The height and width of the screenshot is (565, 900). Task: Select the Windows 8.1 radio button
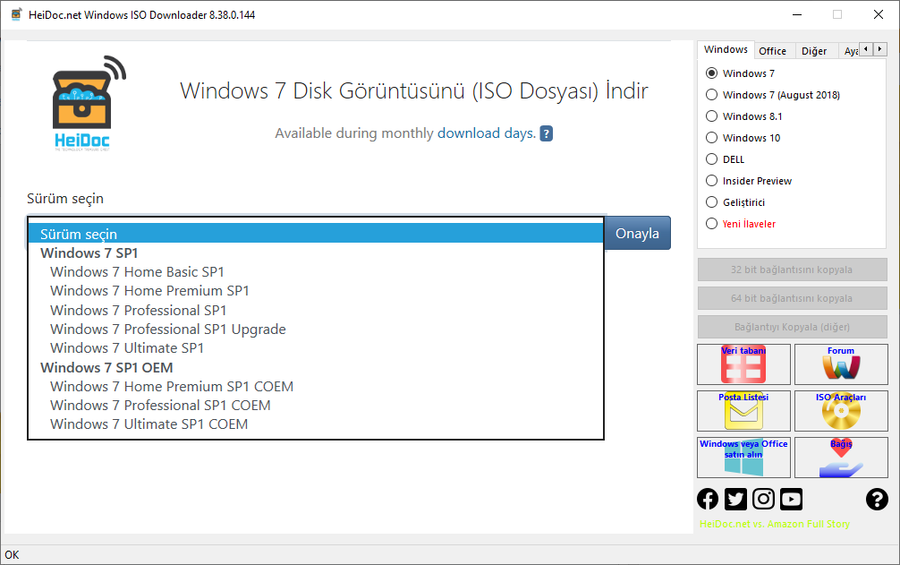(712, 116)
